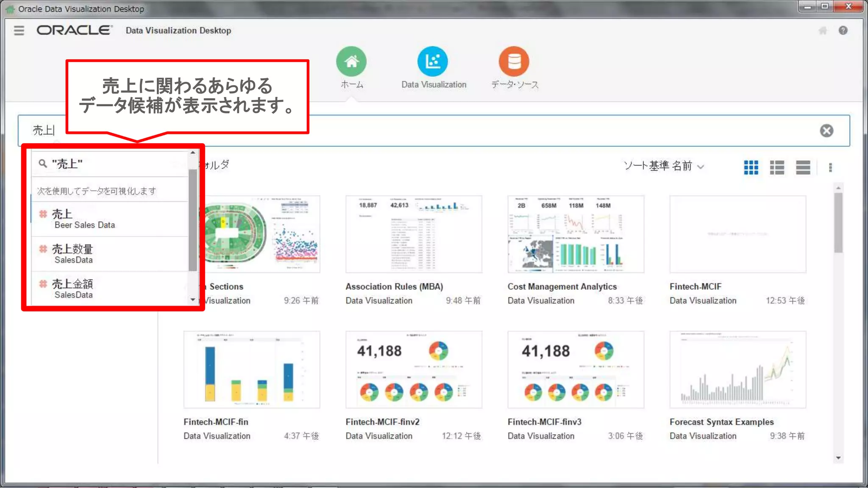Click the 9:48 午前 timestamp
The width and height of the screenshot is (868, 488).
(463, 301)
